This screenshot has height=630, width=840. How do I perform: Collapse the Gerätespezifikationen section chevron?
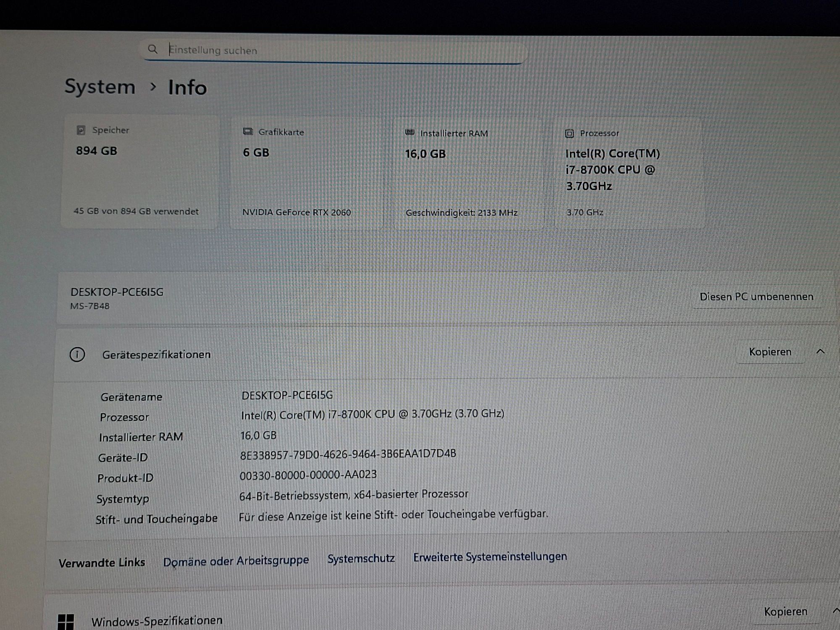[820, 352]
